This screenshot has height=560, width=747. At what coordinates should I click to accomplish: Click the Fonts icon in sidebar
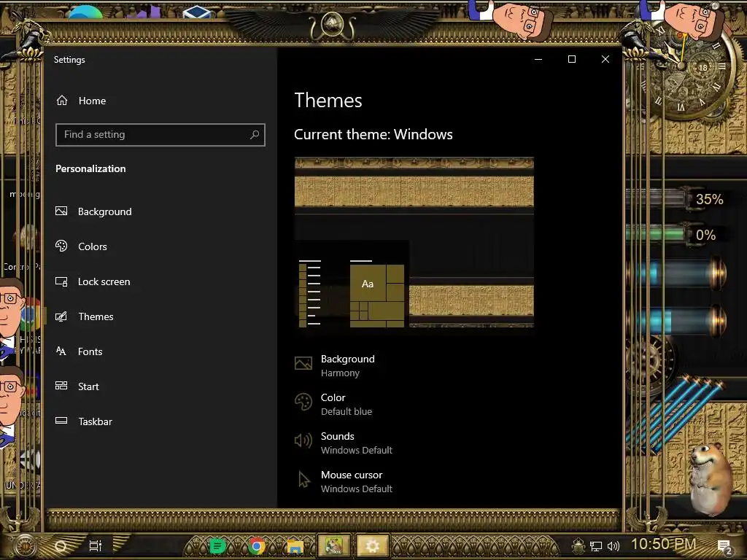click(61, 351)
